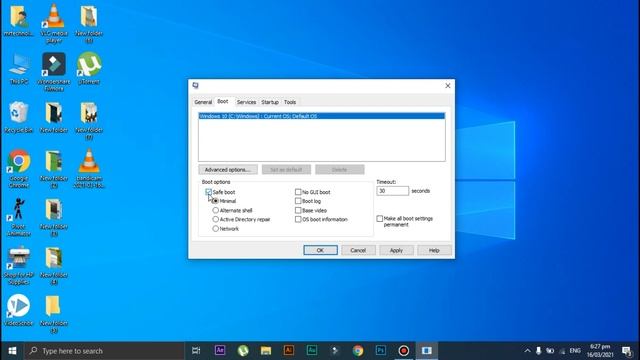The image size is (640, 360).
Task: Click OK in System Configuration
Action: [x=320, y=250]
